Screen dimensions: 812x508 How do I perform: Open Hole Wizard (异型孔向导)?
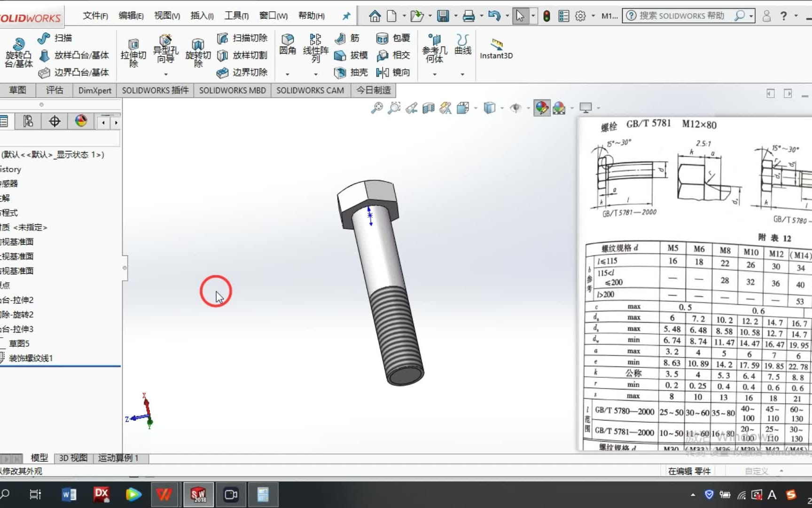tap(165, 49)
